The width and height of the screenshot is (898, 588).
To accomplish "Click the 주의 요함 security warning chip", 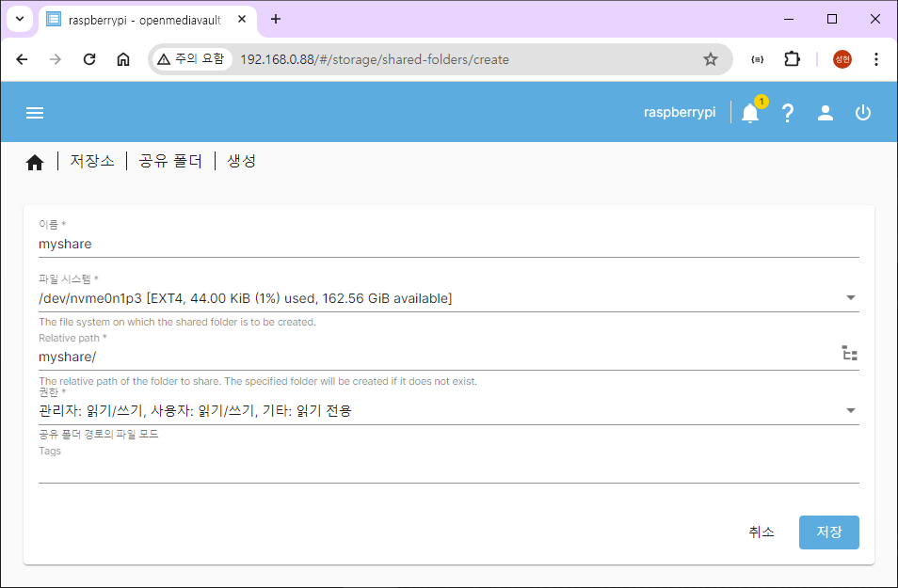I will [x=192, y=59].
